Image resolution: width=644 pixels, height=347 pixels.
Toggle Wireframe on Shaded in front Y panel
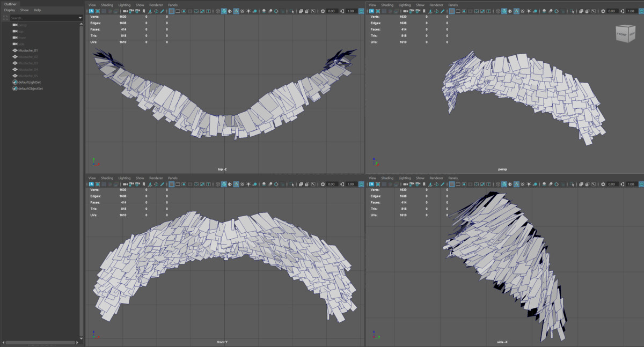pyautogui.click(x=236, y=184)
